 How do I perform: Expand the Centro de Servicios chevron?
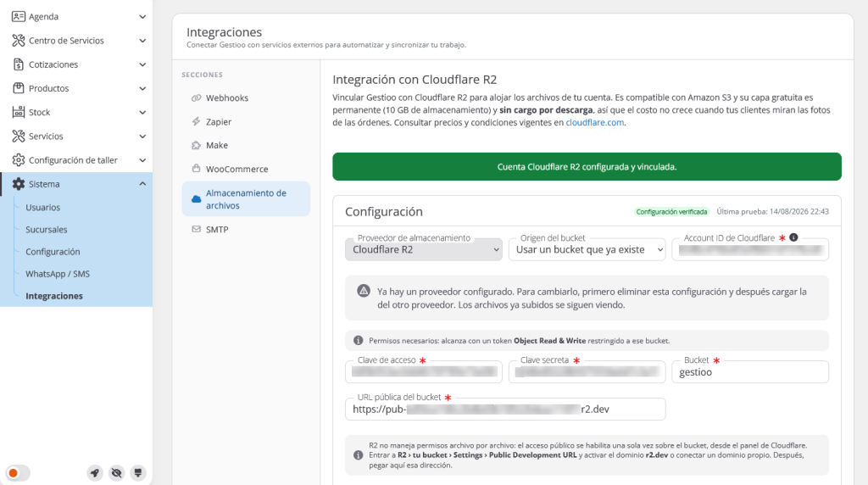click(142, 41)
